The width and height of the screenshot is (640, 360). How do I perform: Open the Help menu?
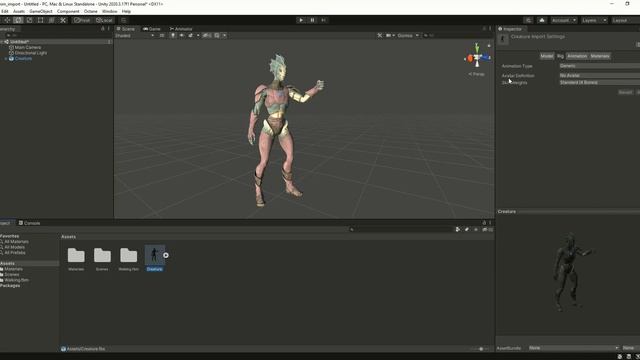click(126, 11)
